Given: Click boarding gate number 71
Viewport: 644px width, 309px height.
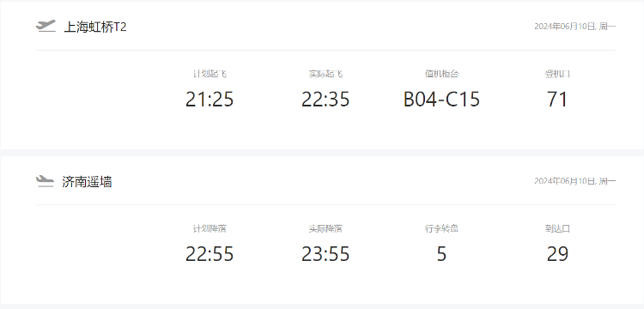Looking at the screenshot, I should pyautogui.click(x=557, y=99).
